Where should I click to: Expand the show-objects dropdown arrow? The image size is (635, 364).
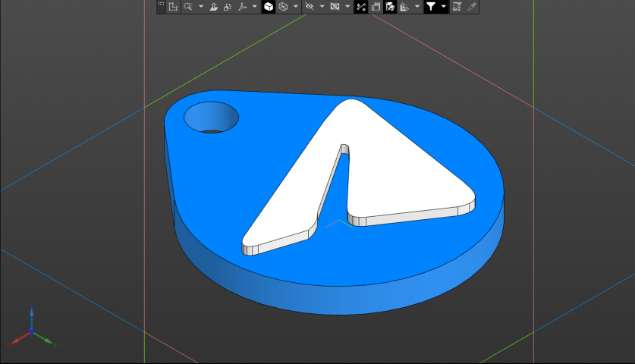pyautogui.click(x=347, y=7)
